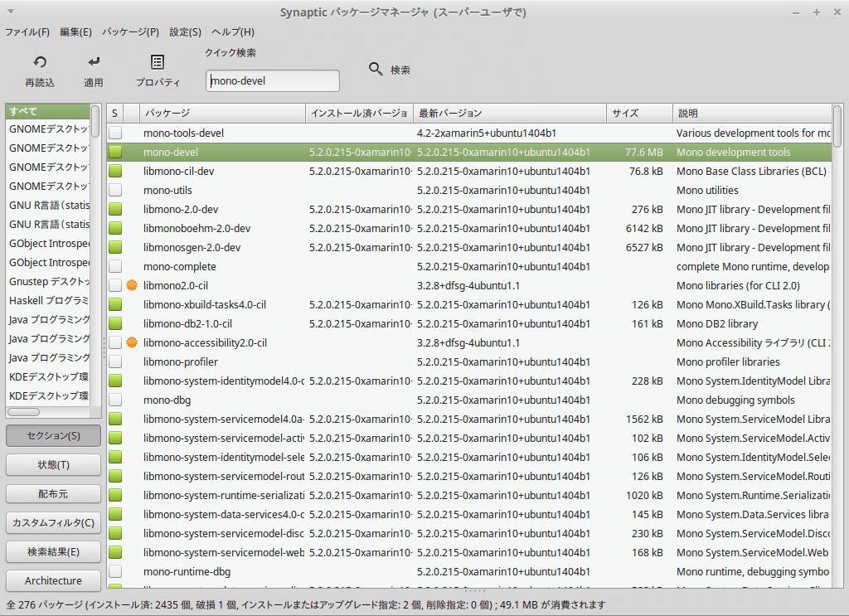Open the ファイル(F) menu
Viewport: 849px width, 616px height.
tap(27, 32)
